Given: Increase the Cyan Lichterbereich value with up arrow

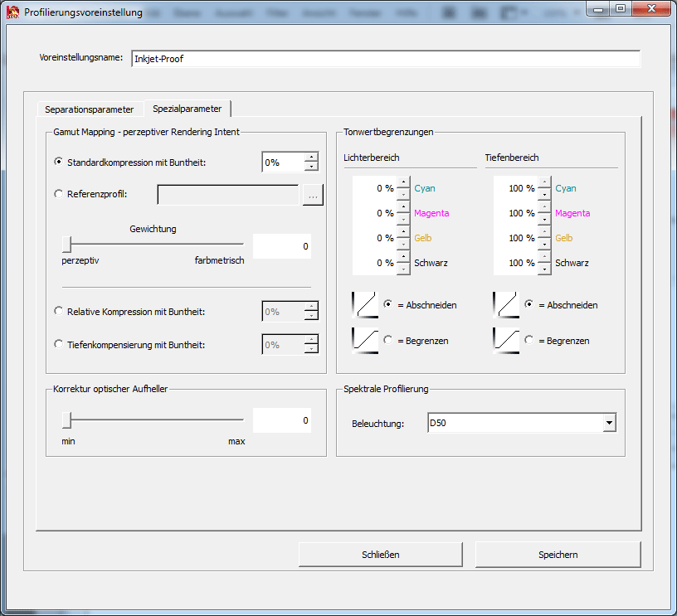Looking at the screenshot, I should click(x=403, y=183).
